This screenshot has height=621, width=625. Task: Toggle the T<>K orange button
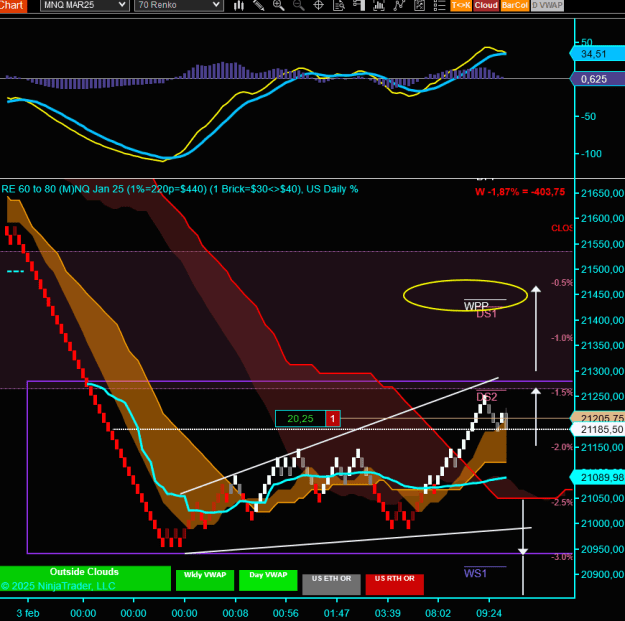coord(461,5)
